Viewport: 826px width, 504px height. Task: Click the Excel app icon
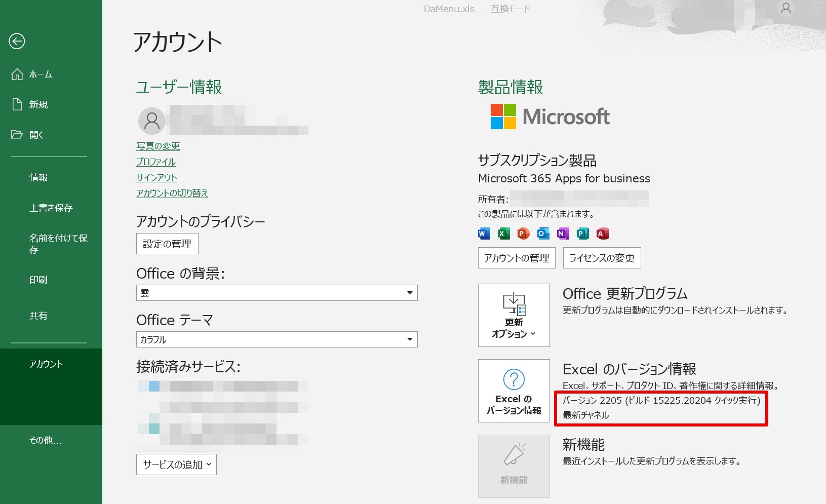pyautogui.click(x=503, y=234)
